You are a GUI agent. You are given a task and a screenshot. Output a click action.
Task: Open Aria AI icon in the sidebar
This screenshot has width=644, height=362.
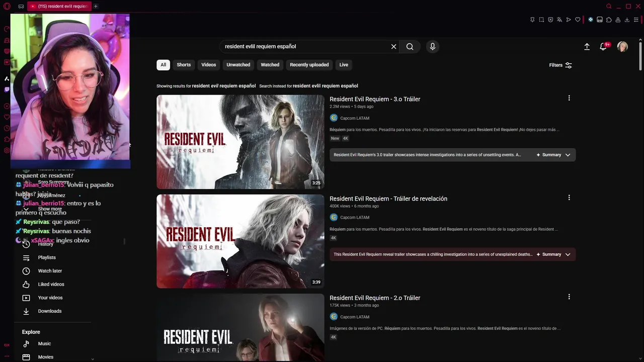[x=7, y=78]
